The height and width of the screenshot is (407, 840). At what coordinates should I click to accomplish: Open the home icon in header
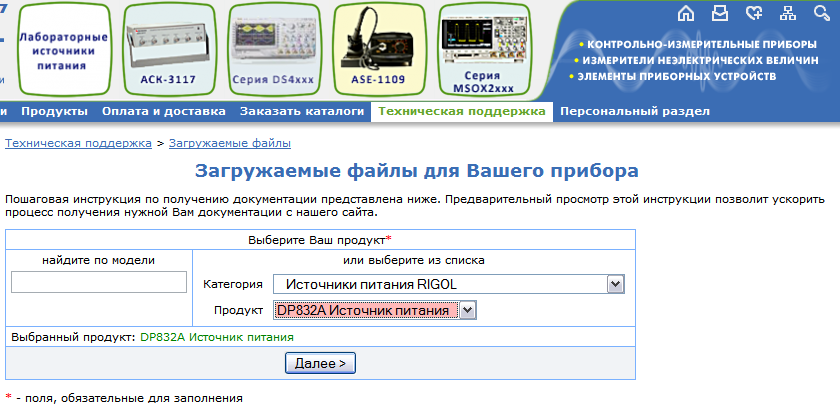pos(686,13)
